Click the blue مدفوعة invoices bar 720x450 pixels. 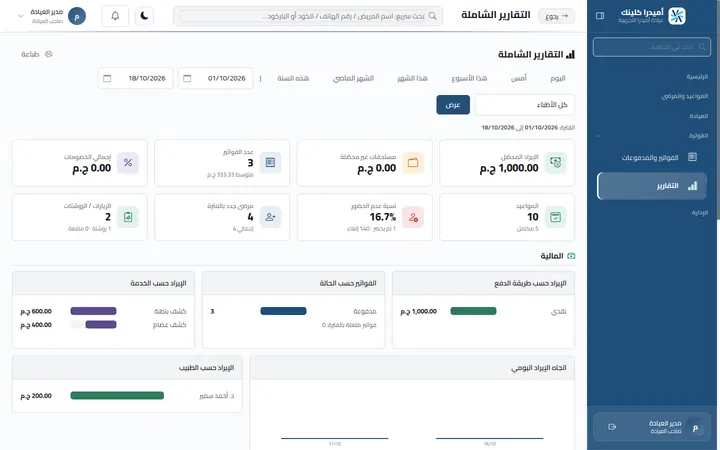(x=283, y=311)
